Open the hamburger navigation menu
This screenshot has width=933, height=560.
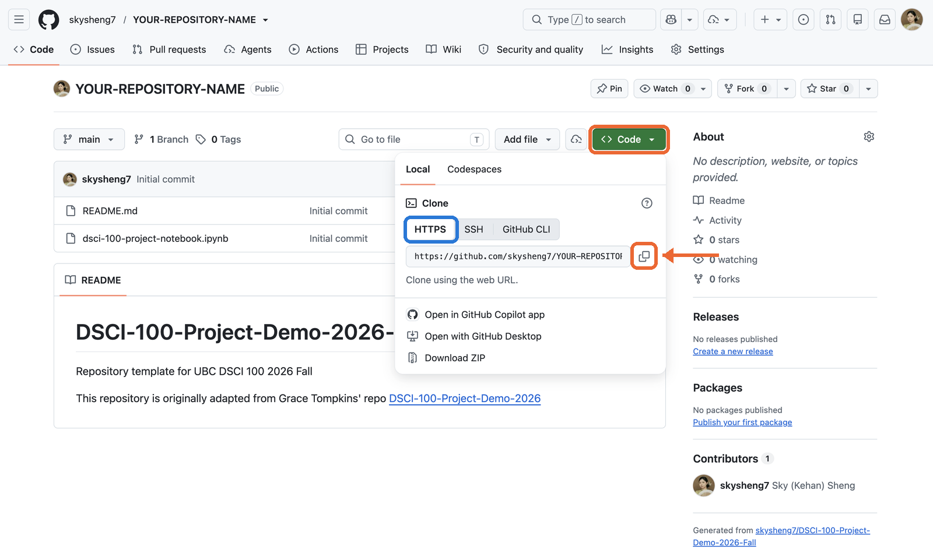[x=19, y=20]
